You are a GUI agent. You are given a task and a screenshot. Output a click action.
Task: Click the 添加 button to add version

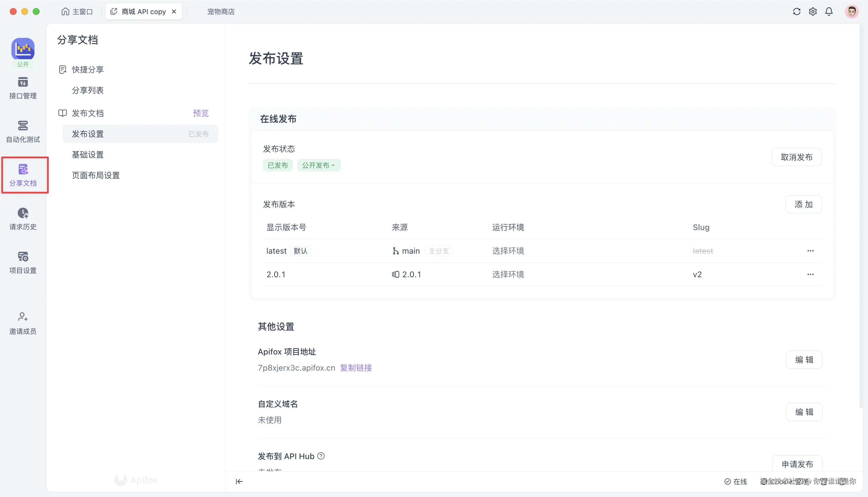(x=803, y=204)
